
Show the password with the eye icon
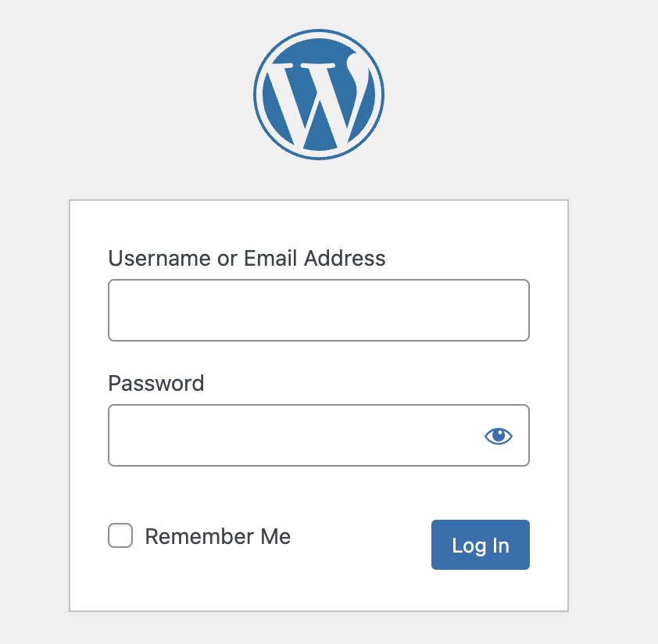pos(499,436)
